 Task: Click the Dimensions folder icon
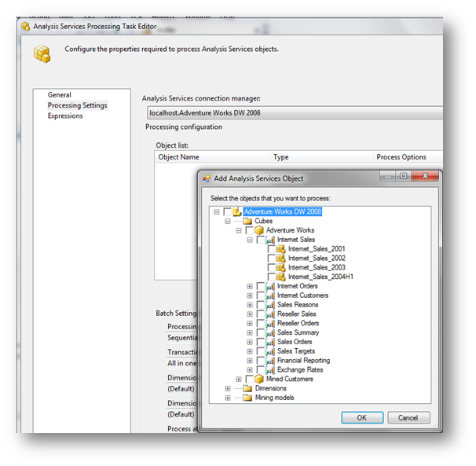click(x=247, y=388)
